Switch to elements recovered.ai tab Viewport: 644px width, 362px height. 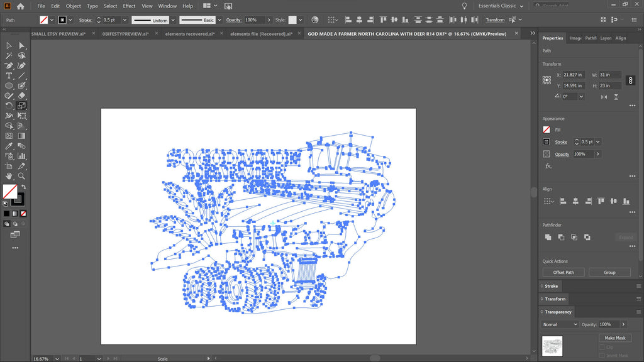pos(189,34)
